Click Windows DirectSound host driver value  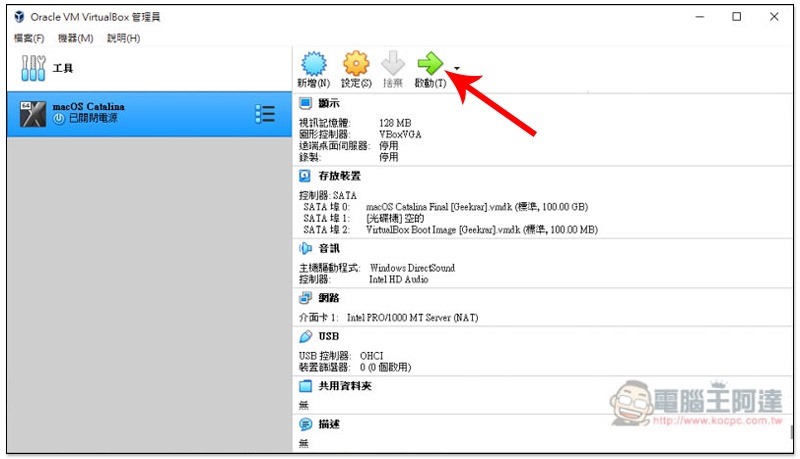(x=412, y=268)
